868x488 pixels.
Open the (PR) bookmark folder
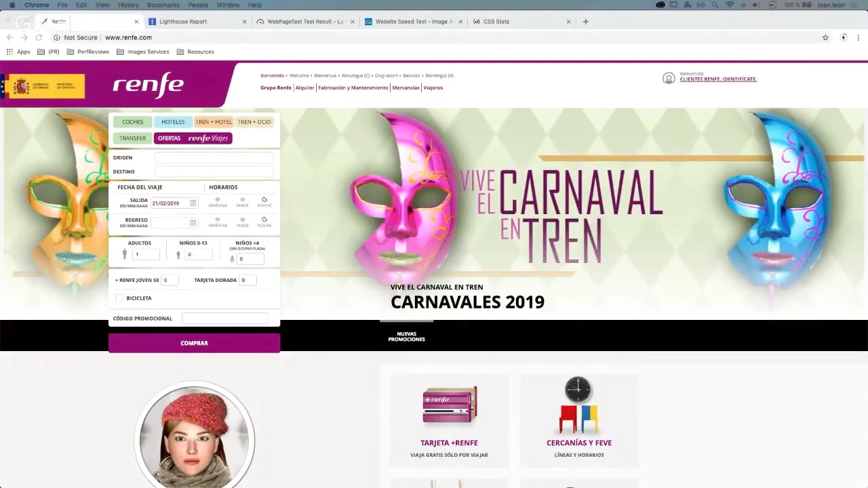(x=48, y=52)
